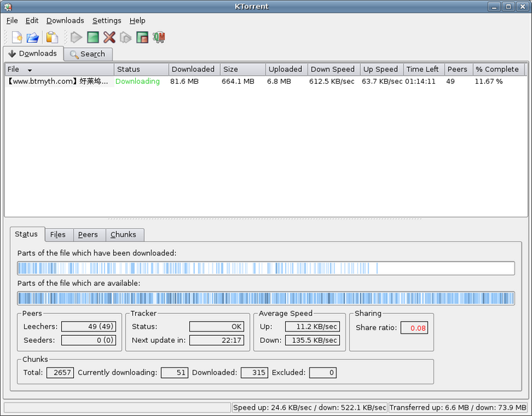Click the average Down 135.5 KB/sec field
This screenshot has width=532, height=416.
312,340
